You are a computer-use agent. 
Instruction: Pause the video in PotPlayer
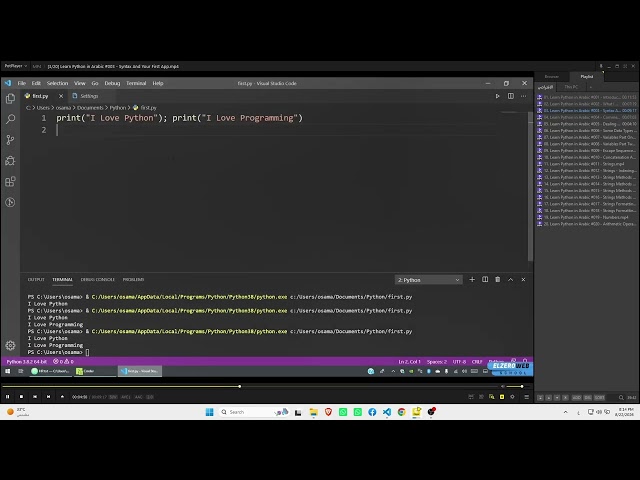point(7,397)
